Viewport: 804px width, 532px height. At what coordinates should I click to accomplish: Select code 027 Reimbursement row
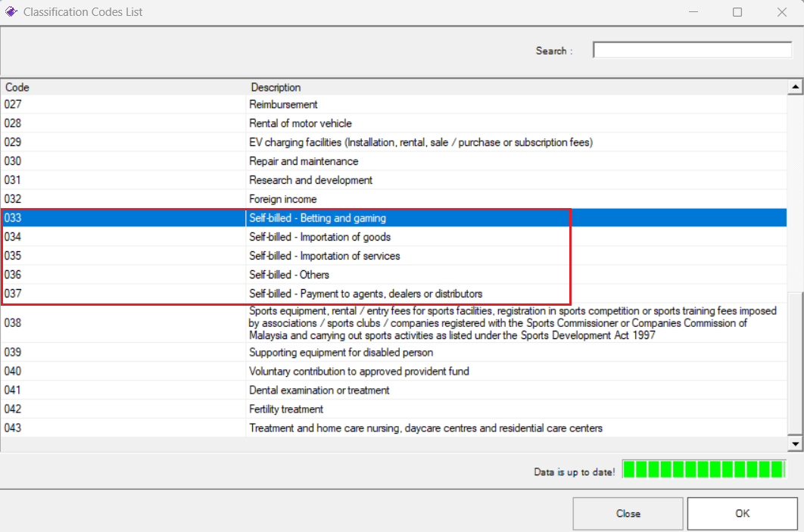point(283,104)
